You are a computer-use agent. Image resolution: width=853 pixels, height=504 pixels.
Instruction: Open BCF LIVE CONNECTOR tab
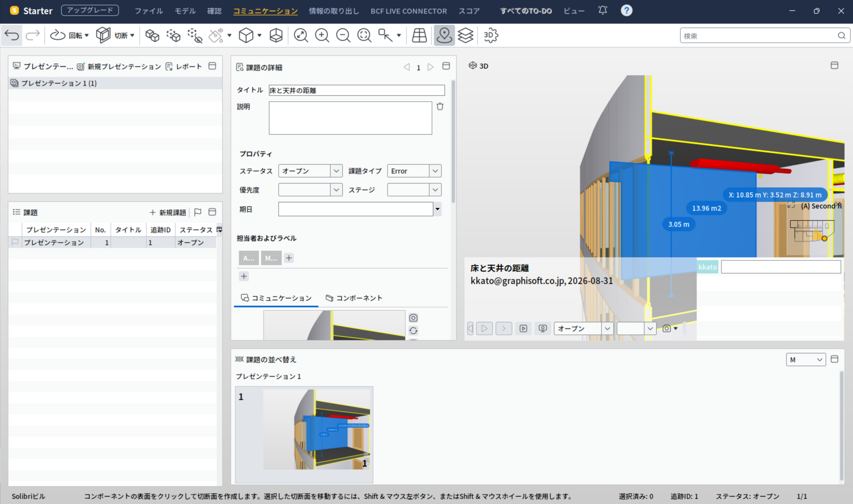[x=408, y=11]
